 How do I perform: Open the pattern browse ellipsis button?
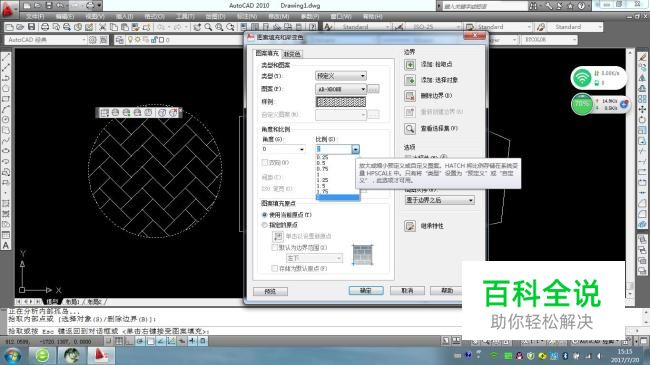373,89
